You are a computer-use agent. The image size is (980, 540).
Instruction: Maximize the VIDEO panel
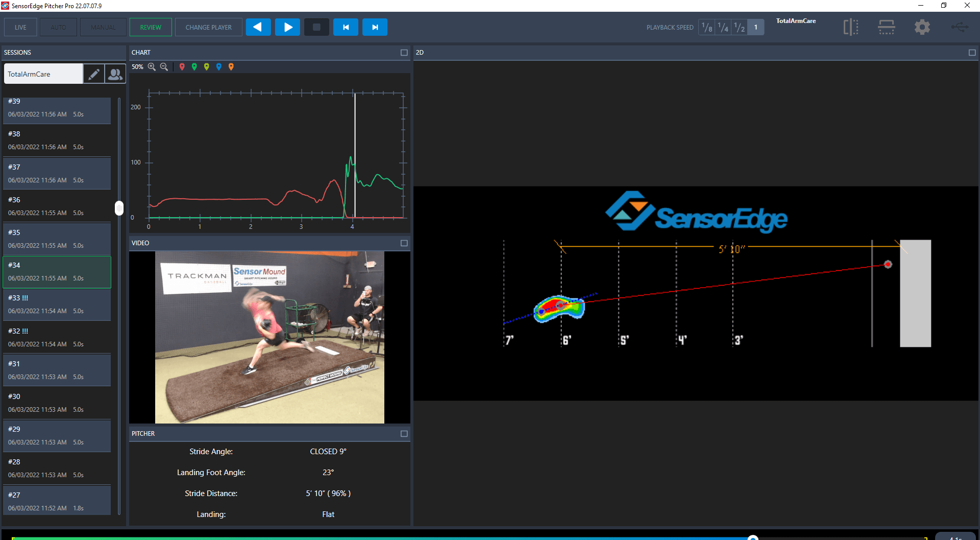coord(404,243)
